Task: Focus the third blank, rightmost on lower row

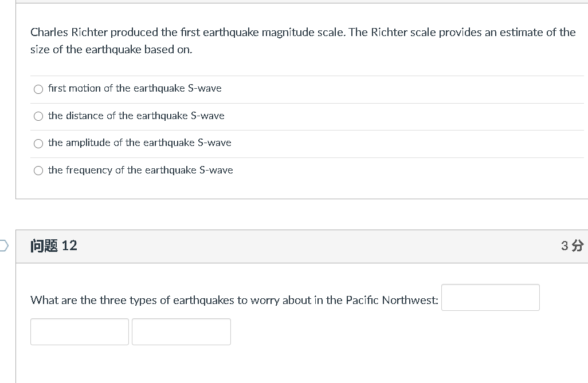Action: coord(182,331)
